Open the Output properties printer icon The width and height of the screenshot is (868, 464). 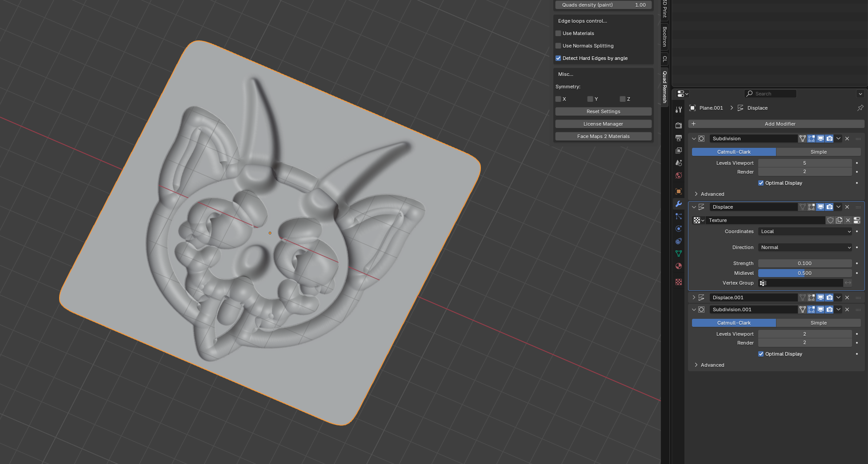(x=678, y=138)
